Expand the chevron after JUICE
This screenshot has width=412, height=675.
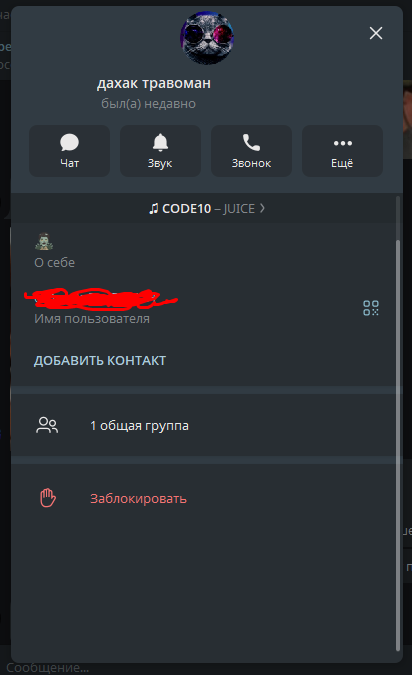(x=262, y=208)
